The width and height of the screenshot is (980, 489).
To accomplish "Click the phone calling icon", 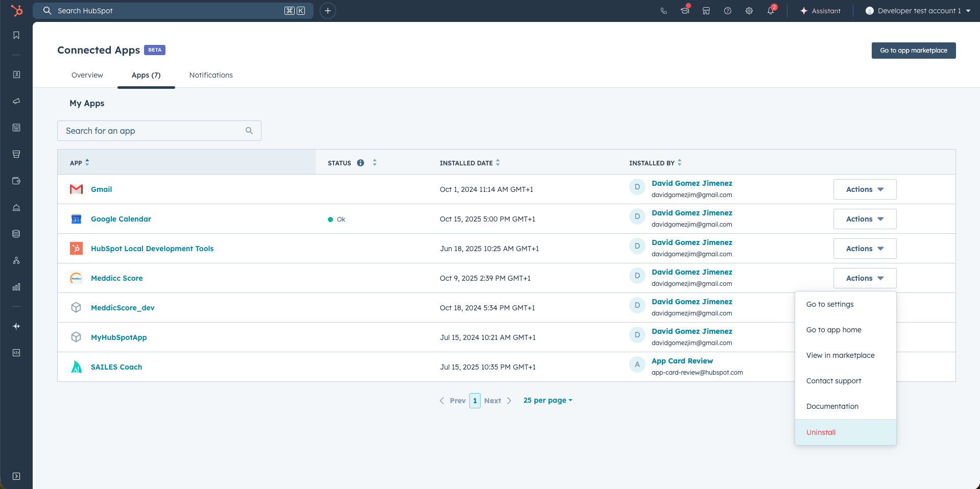I will [663, 11].
